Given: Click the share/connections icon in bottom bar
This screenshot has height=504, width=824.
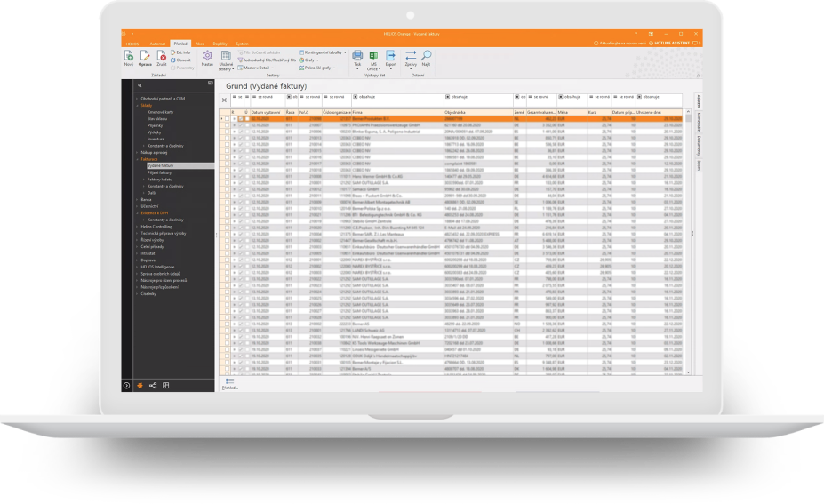Looking at the screenshot, I should click(153, 385).
